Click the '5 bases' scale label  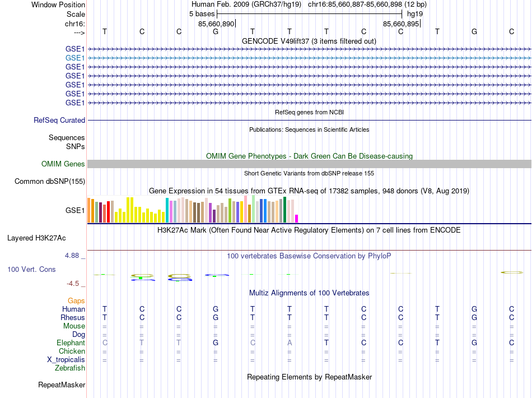[202, 14]
